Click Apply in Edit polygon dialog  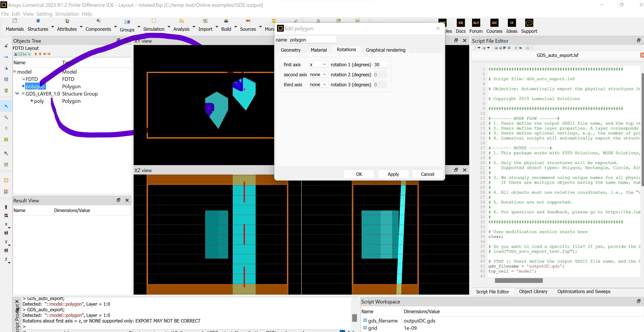pyautogui.click(x=393, y=174)
